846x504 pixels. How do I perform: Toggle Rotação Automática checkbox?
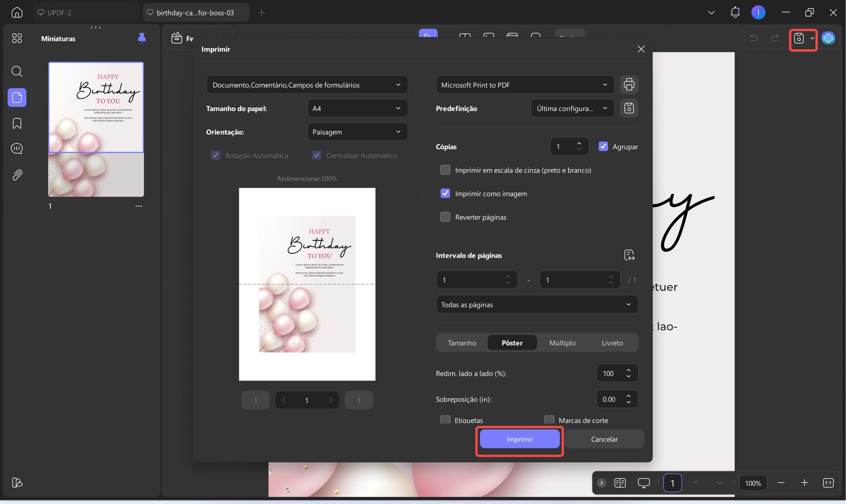[x=215, y=155]
